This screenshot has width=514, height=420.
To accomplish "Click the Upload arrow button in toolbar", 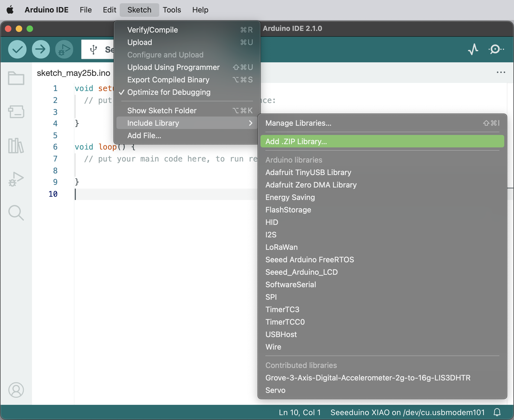I will [x=41, y=49].
